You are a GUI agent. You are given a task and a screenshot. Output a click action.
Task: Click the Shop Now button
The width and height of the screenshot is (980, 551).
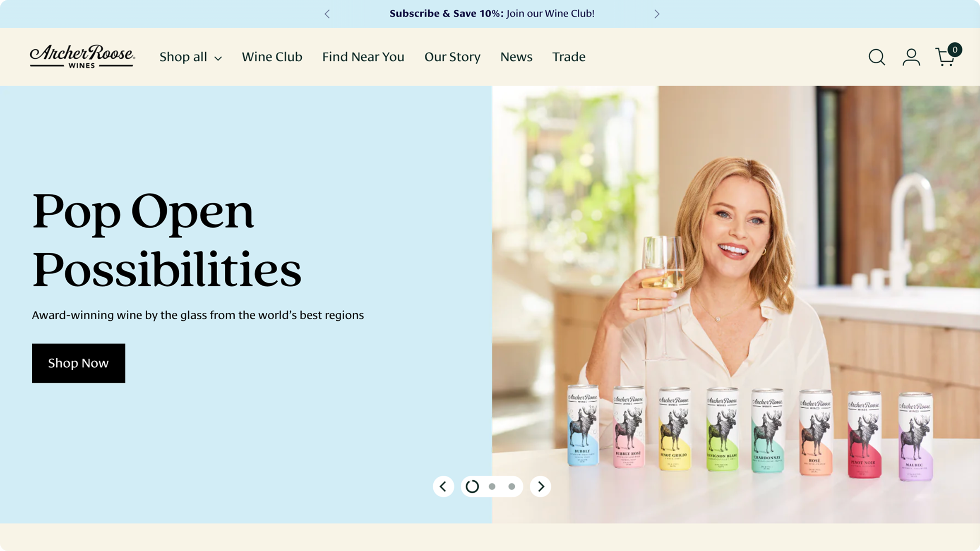coord(79,363)
